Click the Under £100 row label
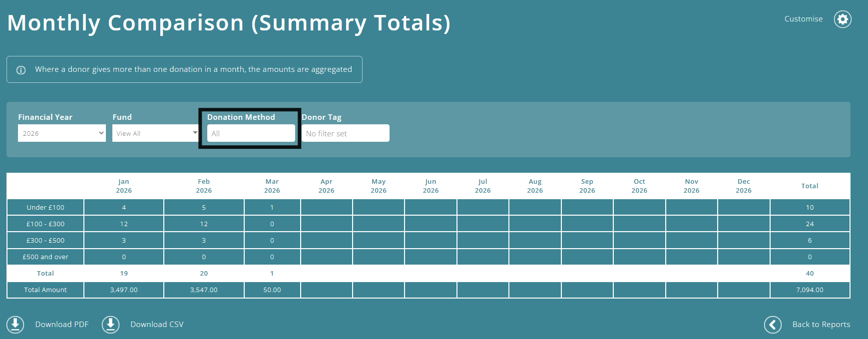This screenshot has height=339, width=868. [x=45, y=207]
